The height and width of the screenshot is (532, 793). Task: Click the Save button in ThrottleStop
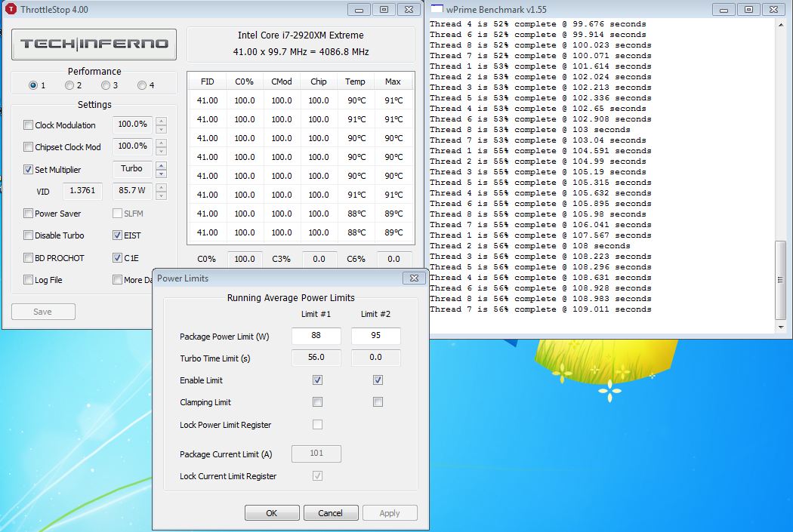click(x=43, y=312)
